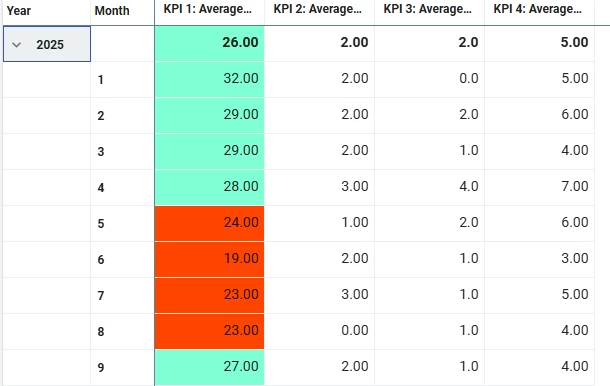Click the green 32.00 cell for month 1
This screenshot has width=610, height=386.
(209, 79)
